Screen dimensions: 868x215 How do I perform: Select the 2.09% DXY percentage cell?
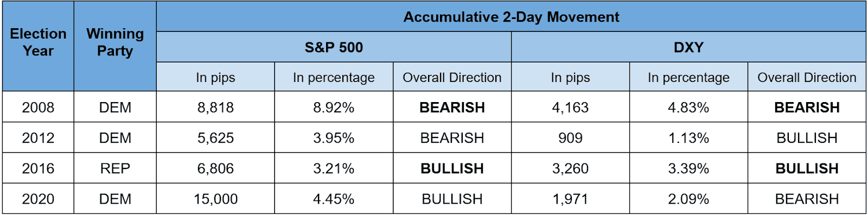tap(688, 198)
